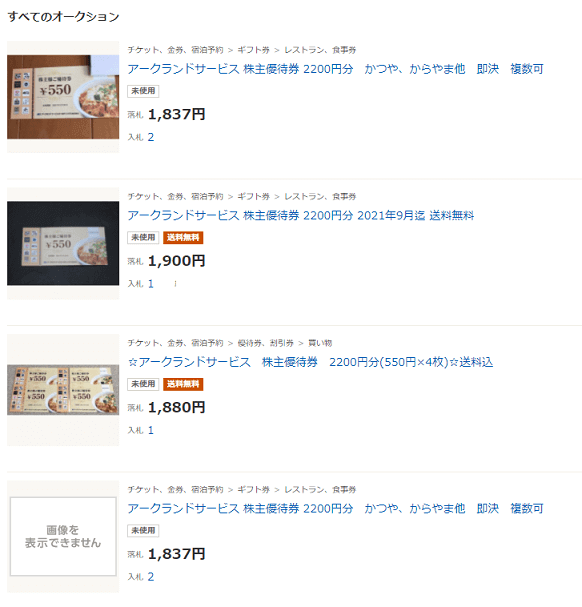Open second listing thumbnail on black background
The width and height of the screenshot is (582, 607).
coord(63,243)
